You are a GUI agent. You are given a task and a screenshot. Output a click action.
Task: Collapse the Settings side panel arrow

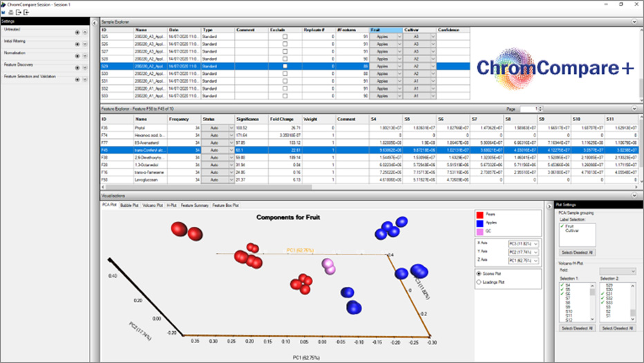click(x=95, y=23)
